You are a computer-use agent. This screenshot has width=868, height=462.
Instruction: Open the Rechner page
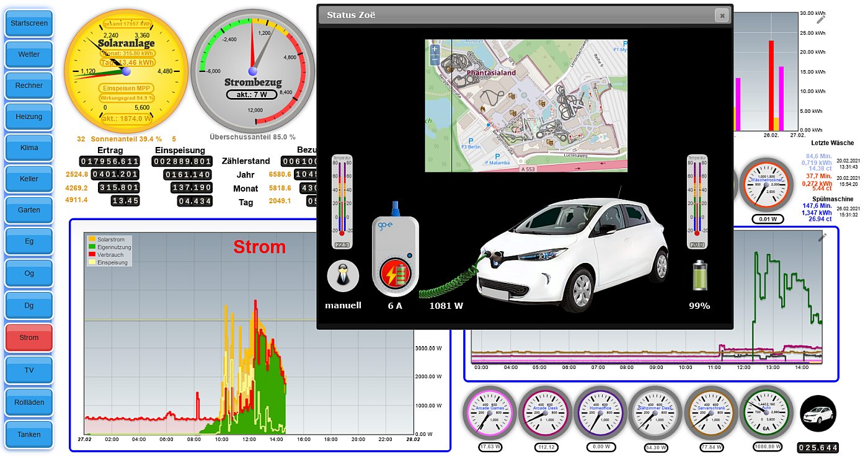click(x=29, y=86)
